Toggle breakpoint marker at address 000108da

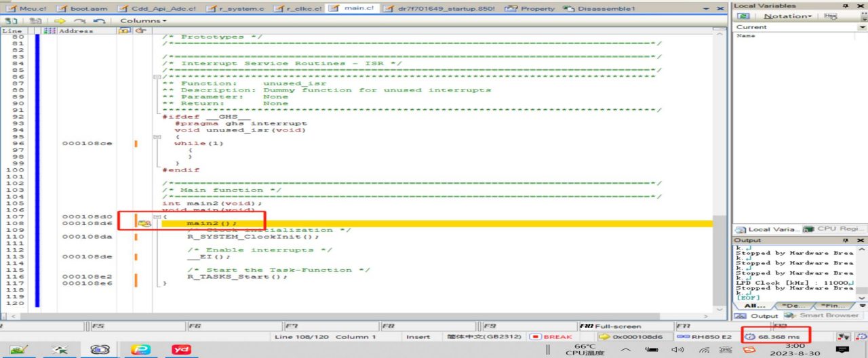(x=136, y=237)
